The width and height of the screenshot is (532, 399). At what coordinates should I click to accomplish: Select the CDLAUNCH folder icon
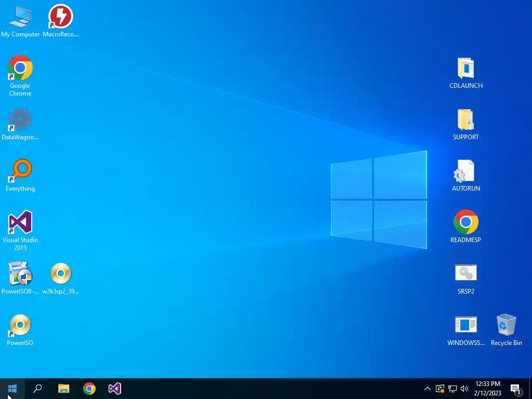466,73
